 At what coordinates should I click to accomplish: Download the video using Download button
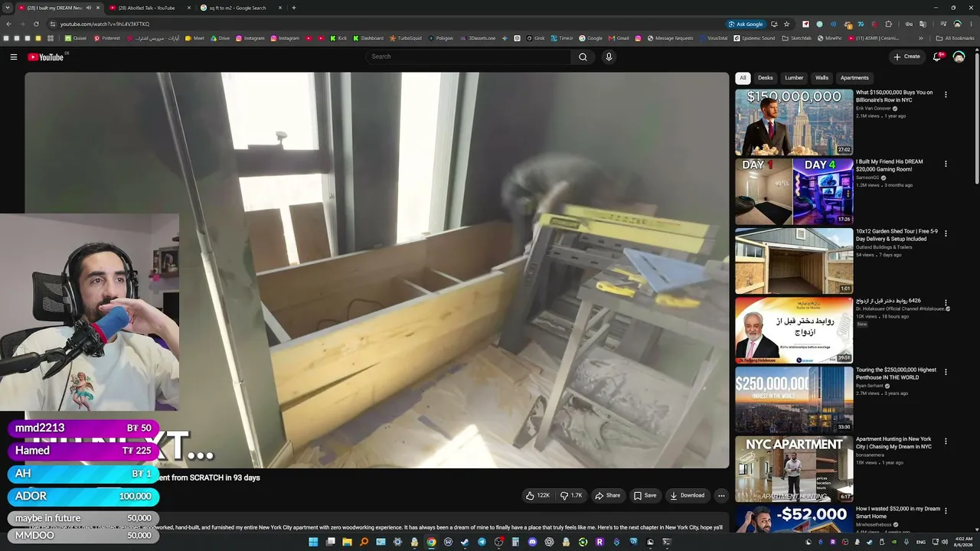point(688,495)
